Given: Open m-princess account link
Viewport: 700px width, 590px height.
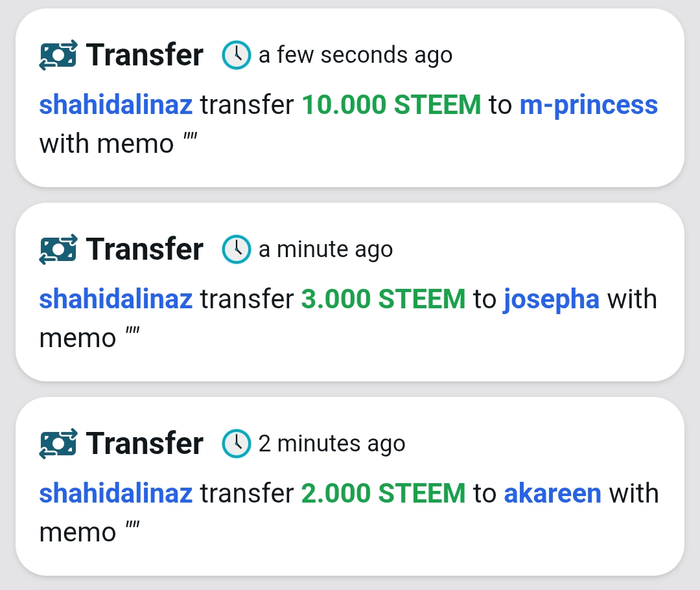Looking at the screenshot, I should [x=589, y=106].
